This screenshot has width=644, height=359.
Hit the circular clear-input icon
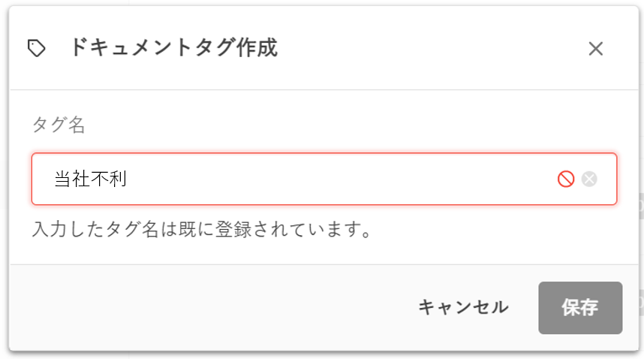[589, 179]
